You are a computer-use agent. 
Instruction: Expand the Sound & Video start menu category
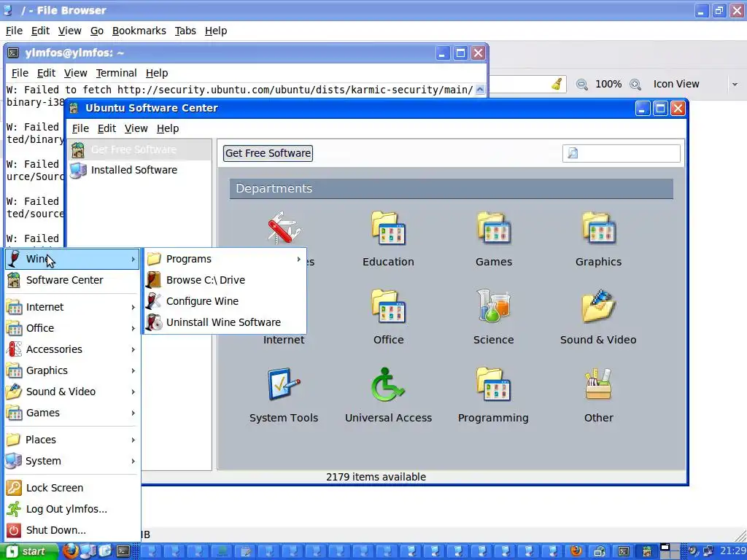(72, 392)
